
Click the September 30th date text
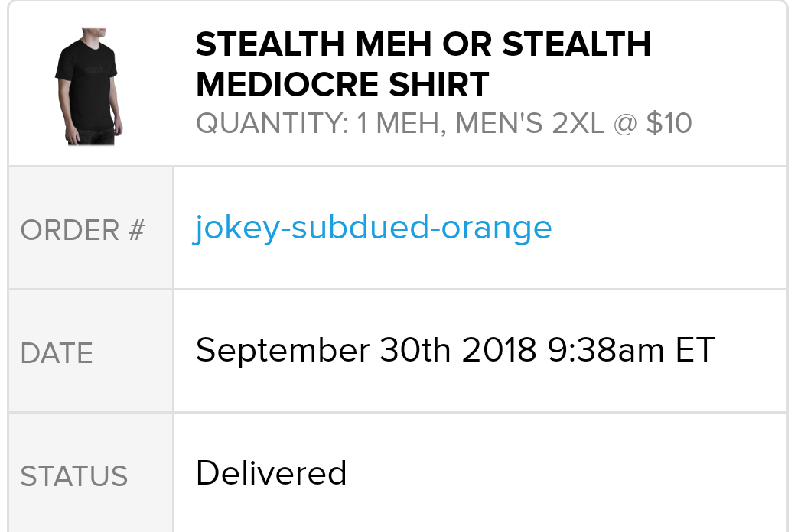[x=324, y=350]
